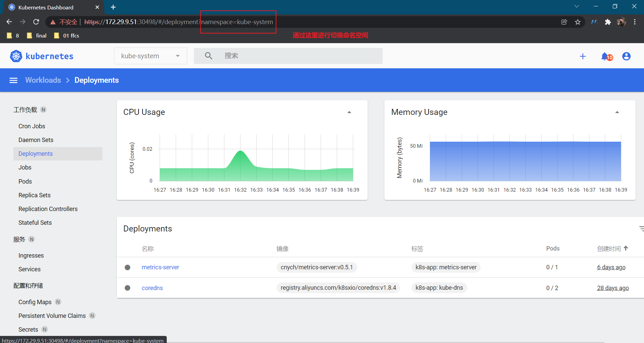Open the metrics-server deployment link

pos(160,267)
